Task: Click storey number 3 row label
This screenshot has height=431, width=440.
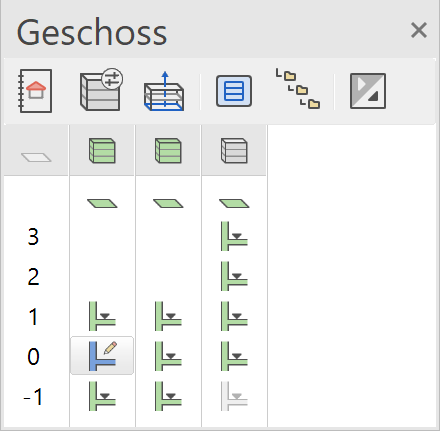Action: pyautogui.click(x=33, y=237)
